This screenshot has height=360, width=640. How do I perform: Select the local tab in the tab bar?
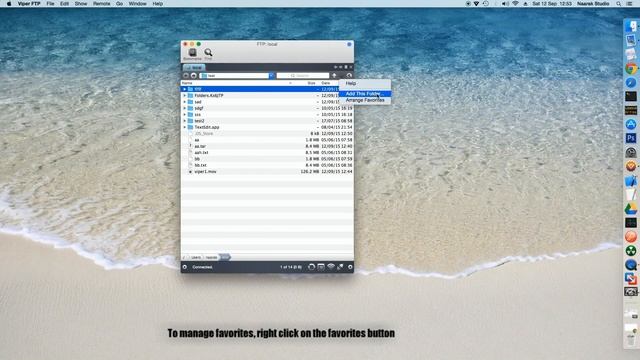click(194, 67)
